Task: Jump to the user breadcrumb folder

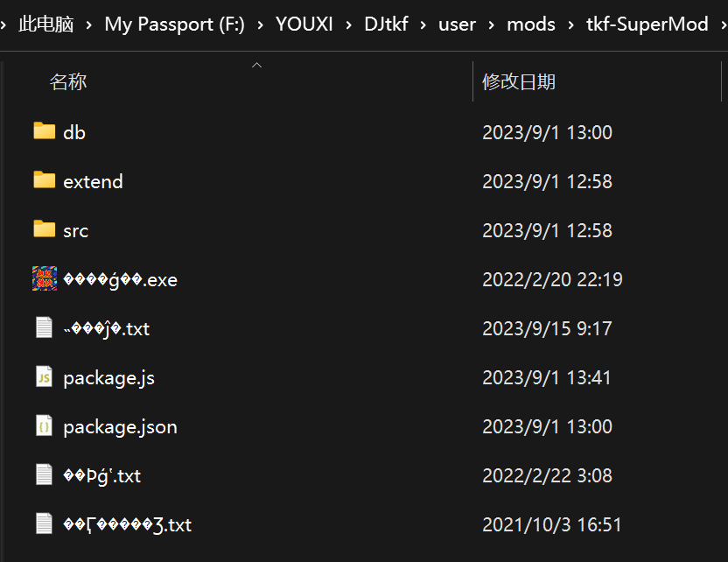Action: pyautogui.click(x=457, y=25)
